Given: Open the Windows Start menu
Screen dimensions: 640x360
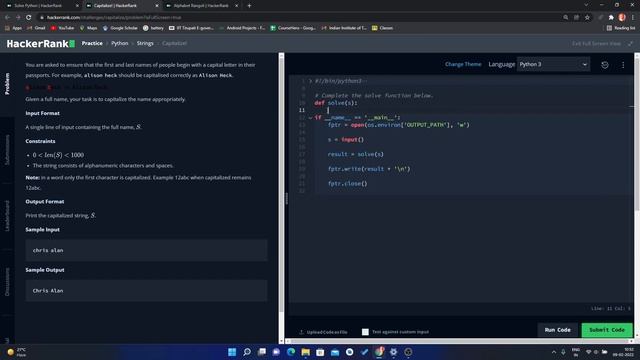Looking at the screenshot, I should [x=232, y=352].
